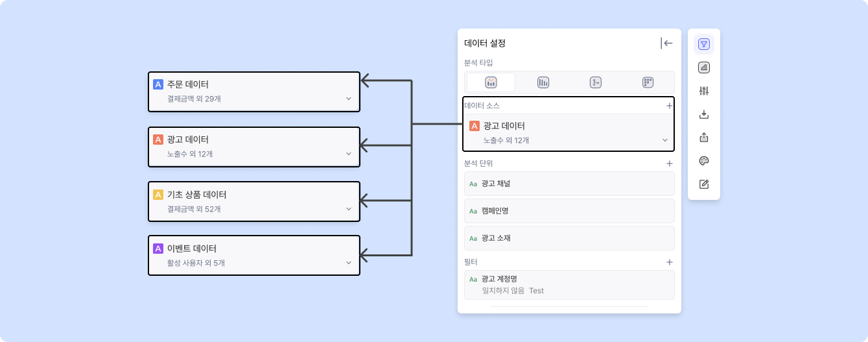Image resolution: width=868 pixels, height=342 pixels.
Task: Select the combo chart analysis type
Action: point(491,82)
